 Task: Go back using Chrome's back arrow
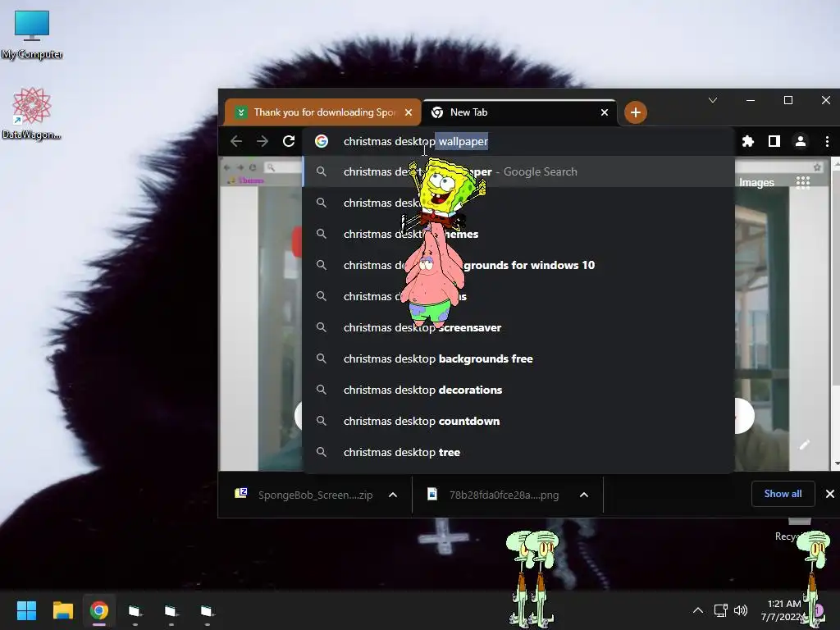pyautogui.click(x=236, y=141)
